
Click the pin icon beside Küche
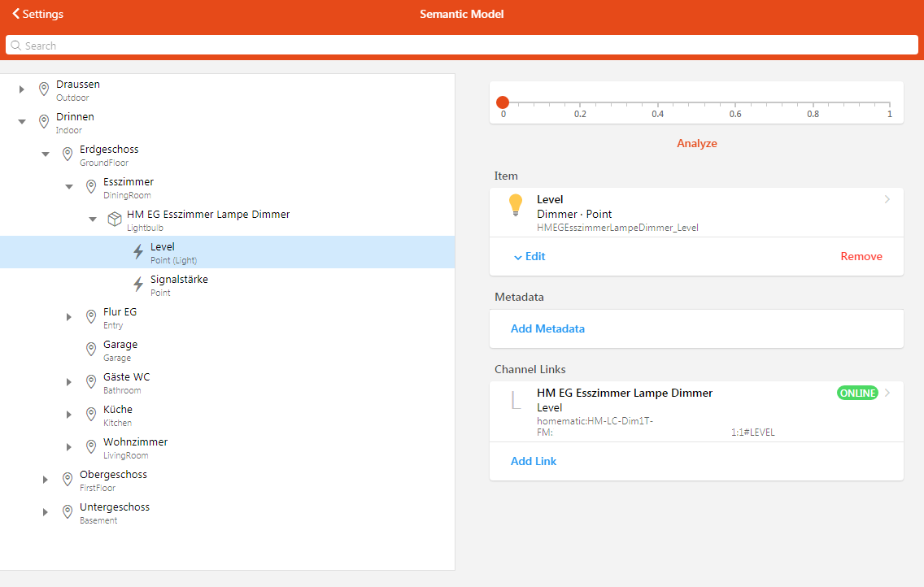coord(91,415)
